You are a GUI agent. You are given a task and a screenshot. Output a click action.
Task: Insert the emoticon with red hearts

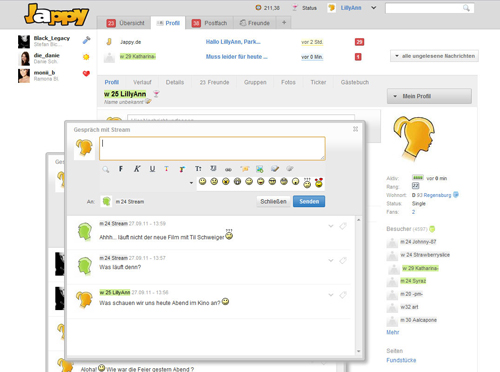(319, 183)
